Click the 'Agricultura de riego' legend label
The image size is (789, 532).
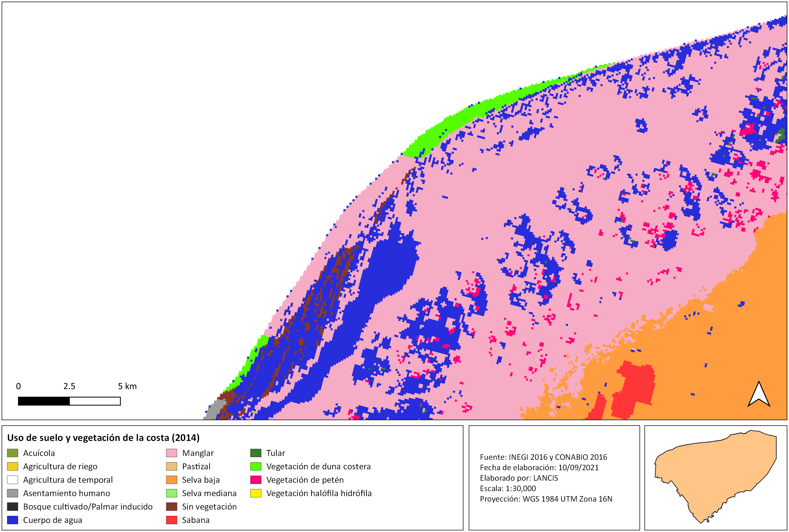point(60,467)
